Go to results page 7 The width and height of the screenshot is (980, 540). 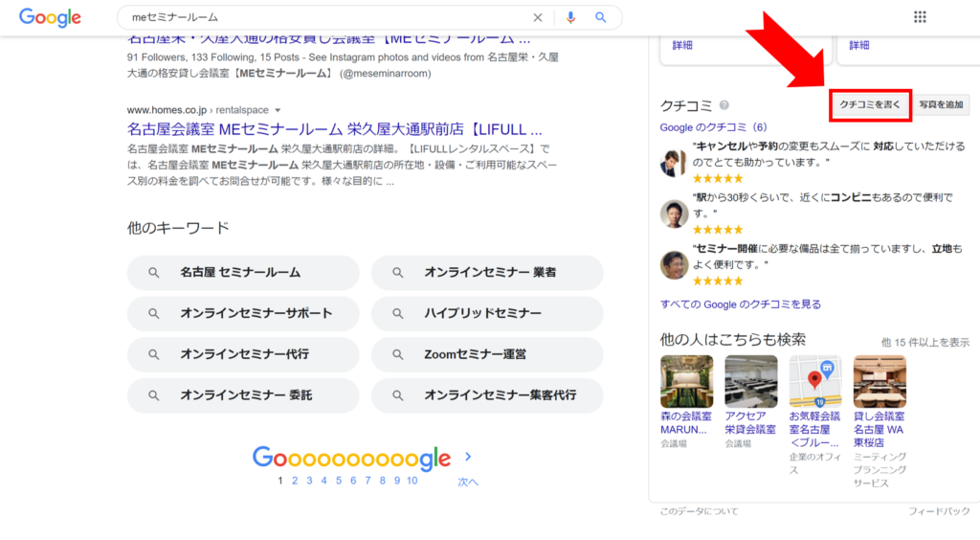click(367, 481)
